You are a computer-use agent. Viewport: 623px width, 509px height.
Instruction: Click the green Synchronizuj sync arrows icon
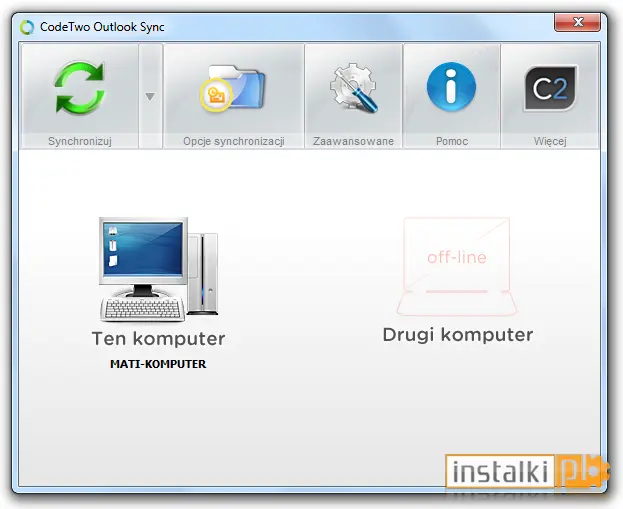pos(80,88)
